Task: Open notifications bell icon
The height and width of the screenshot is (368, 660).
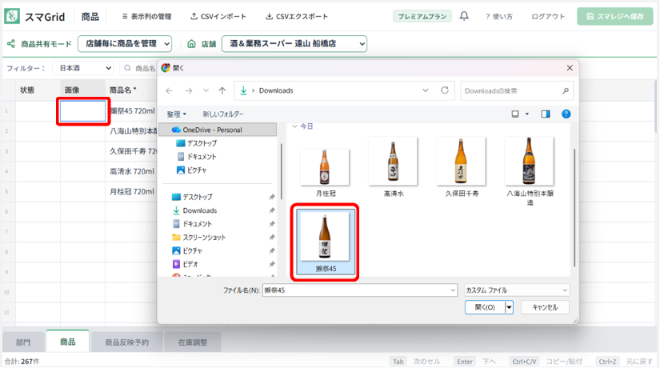Action: tap(464, 16)
